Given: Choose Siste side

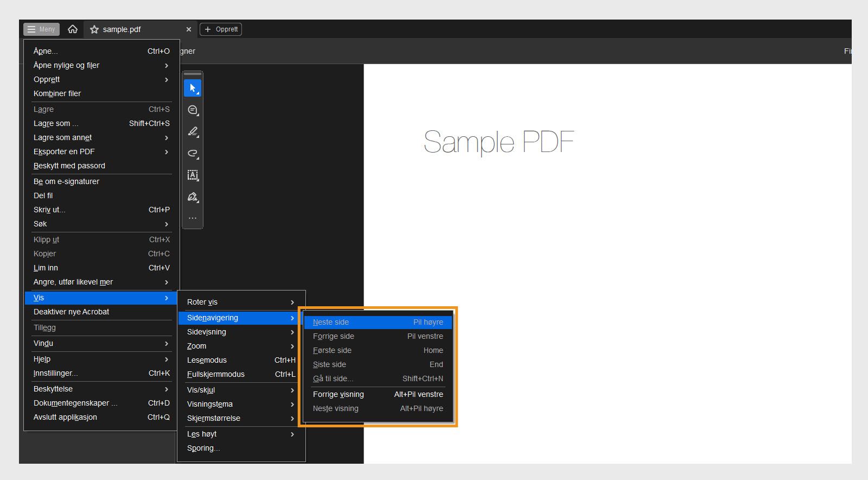Looking at the screenshot, I should coord(378,364).
